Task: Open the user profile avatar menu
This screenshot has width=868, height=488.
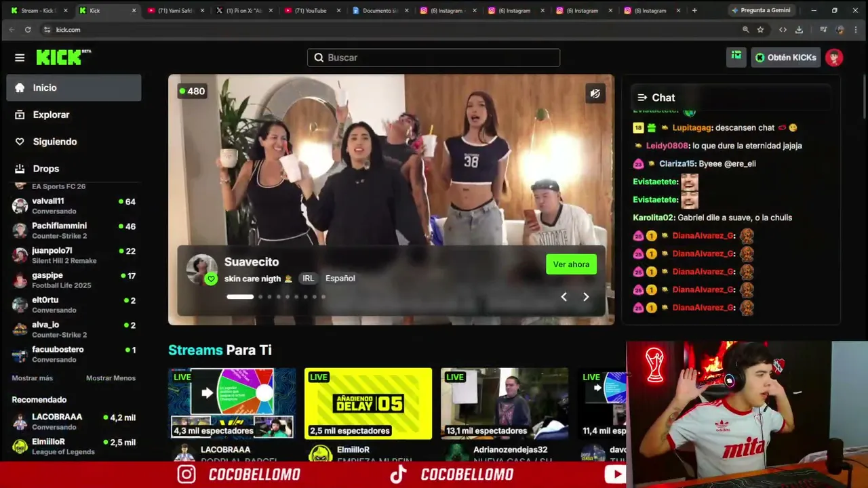Action: pos(834,58)
